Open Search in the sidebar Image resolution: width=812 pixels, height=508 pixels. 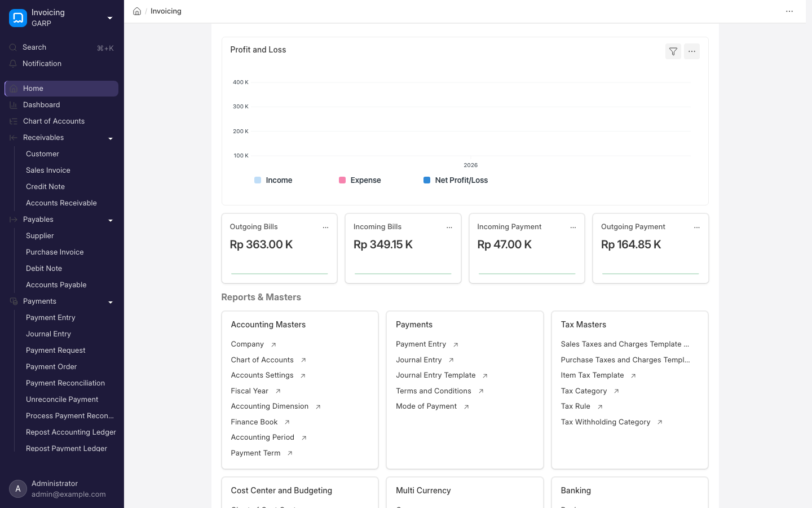[61, 47]
